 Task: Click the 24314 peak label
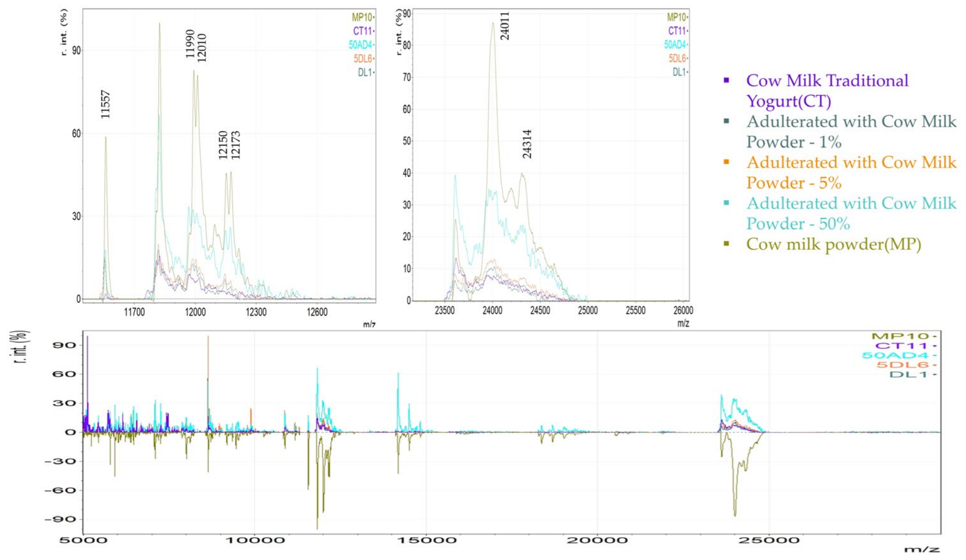coord(527,144)
